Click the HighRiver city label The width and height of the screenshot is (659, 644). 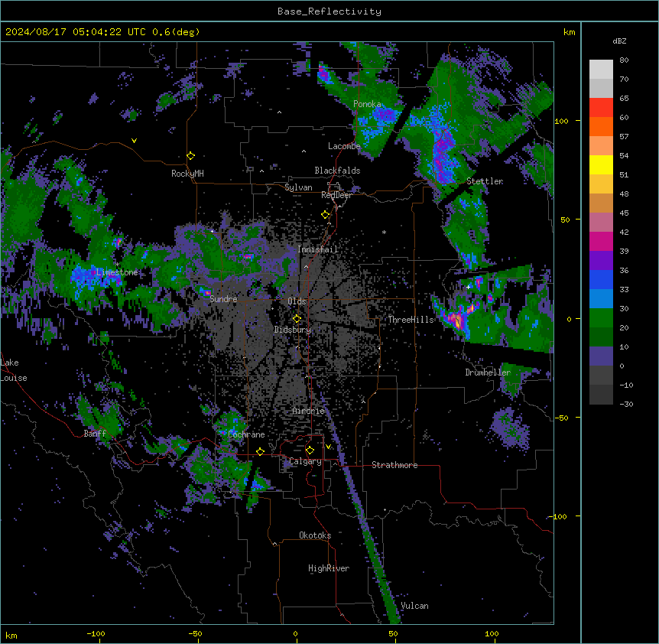pyautogui.click(x=329, y=568)
